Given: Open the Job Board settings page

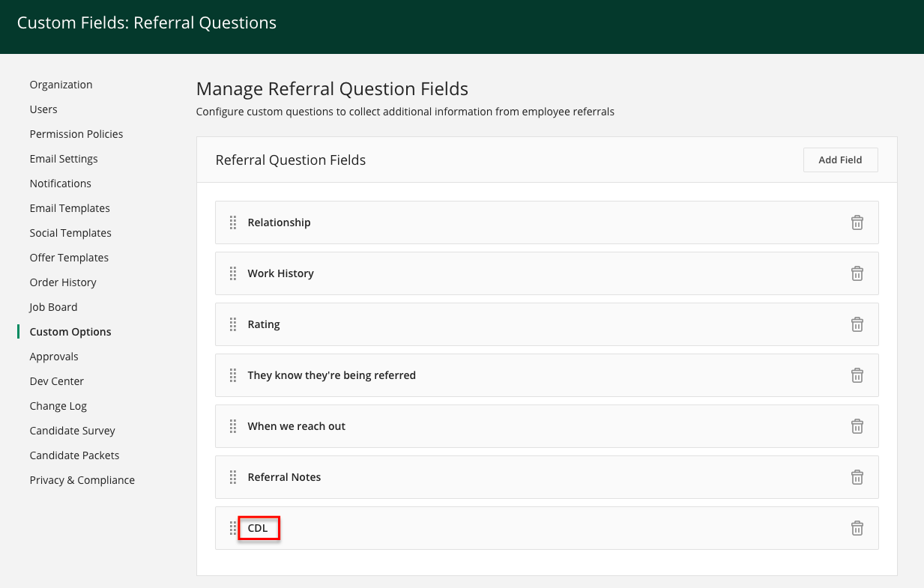Looking at the screenshot, I should click(53, 306).
